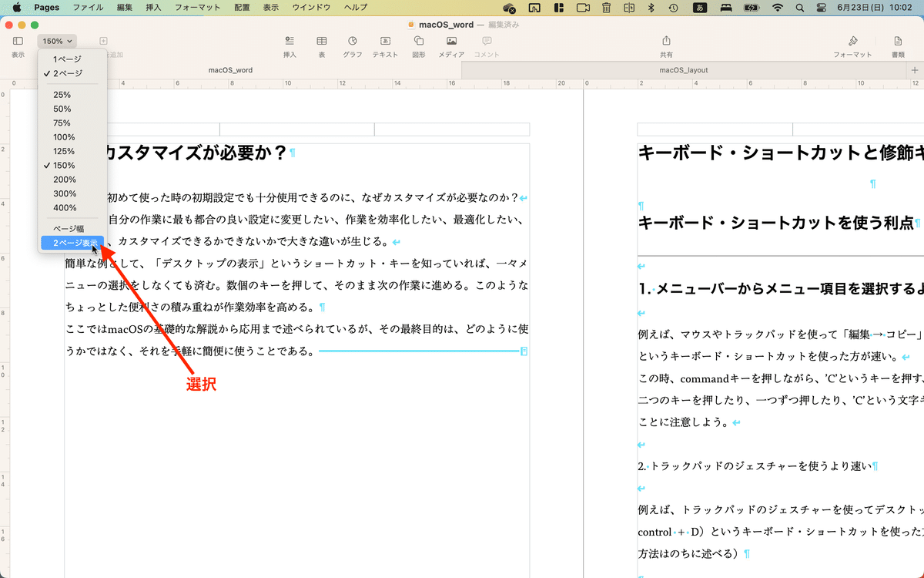Click the camera menu bar icon
The image size is (924, 578).
[x=583, y=7]
